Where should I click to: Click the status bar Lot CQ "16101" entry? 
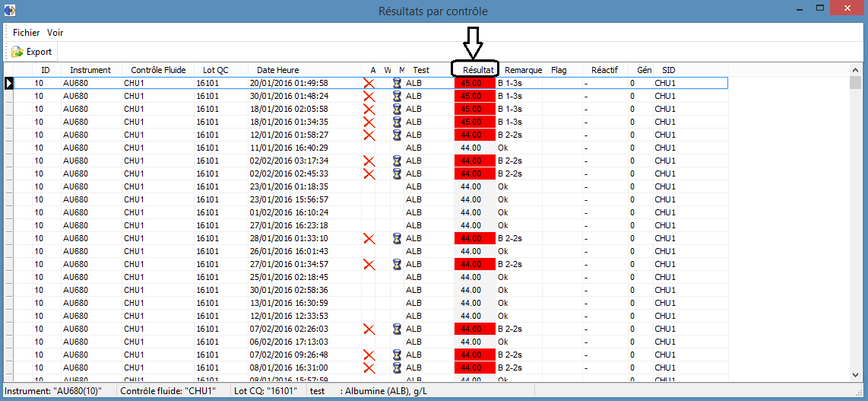(x=266, y=391)
